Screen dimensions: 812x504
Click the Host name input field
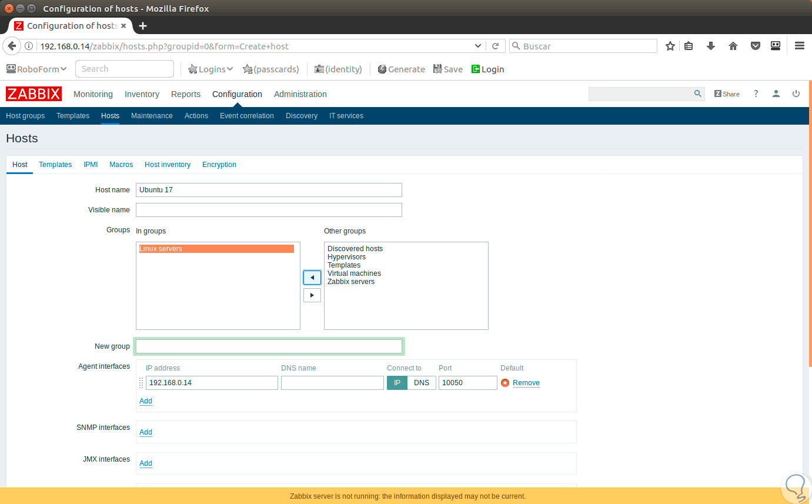point(269,190)
